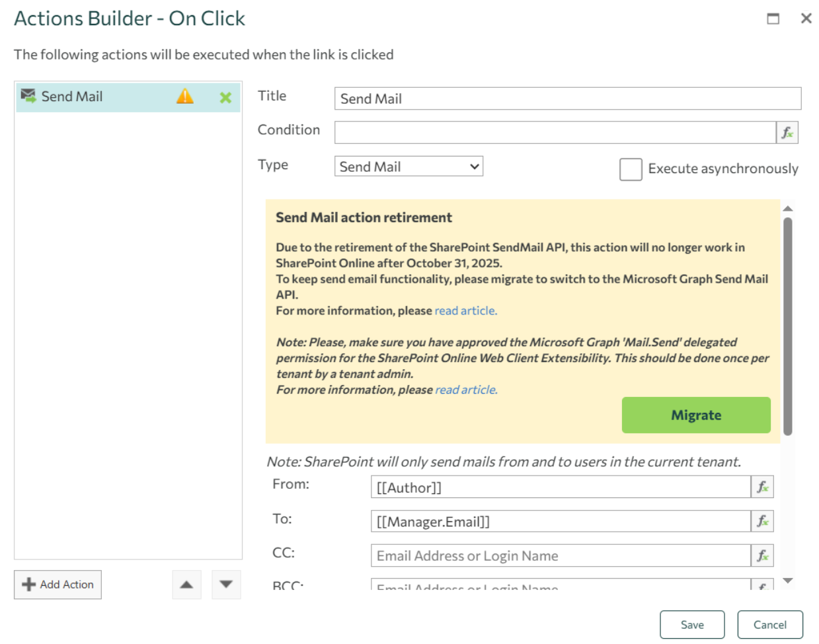This screenshot has width=819, height=644.
Task: Click the Condition input field
Action: coord(555,133)
